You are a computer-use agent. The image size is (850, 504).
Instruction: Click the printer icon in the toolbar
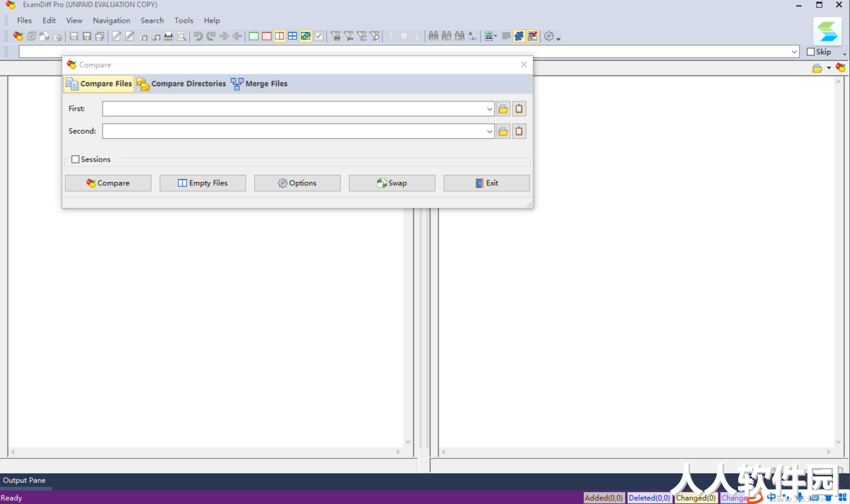[x=169, y=36]
